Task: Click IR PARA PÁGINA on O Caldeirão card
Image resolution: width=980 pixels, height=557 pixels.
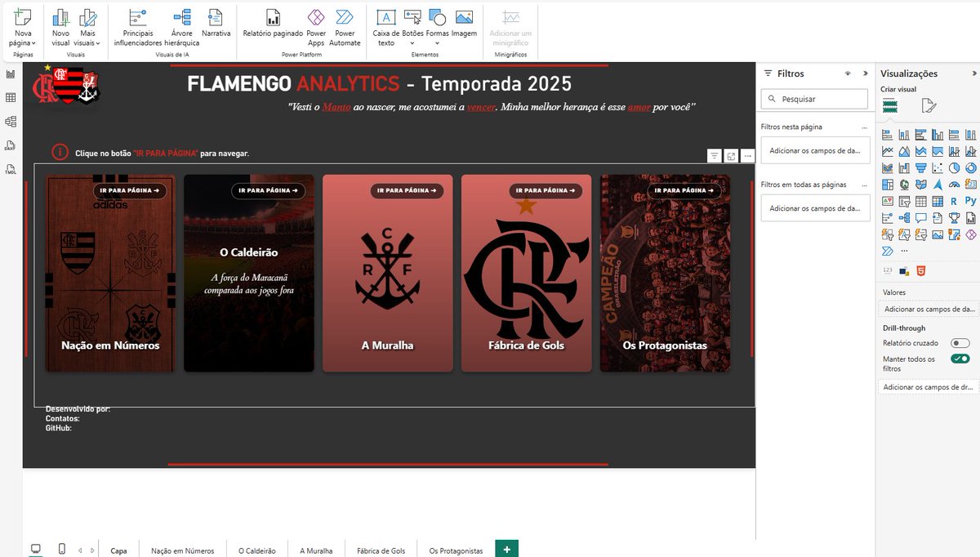Action: click(269, 190)
